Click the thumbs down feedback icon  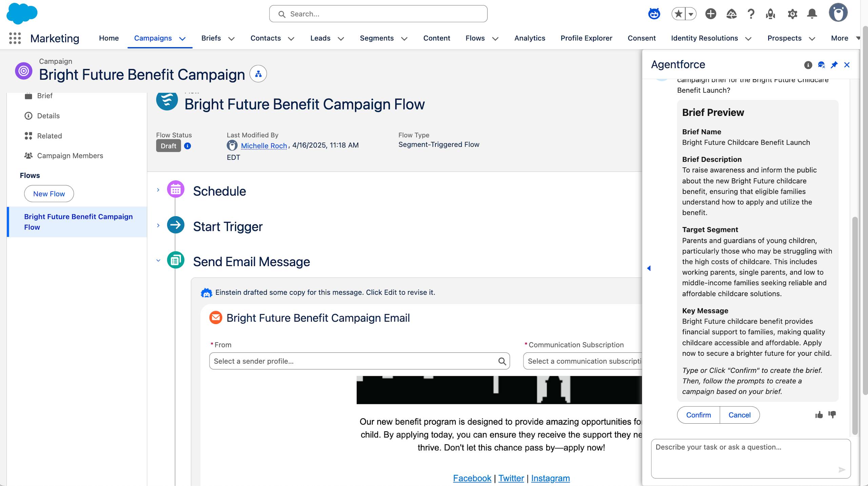tap(832, 415)
